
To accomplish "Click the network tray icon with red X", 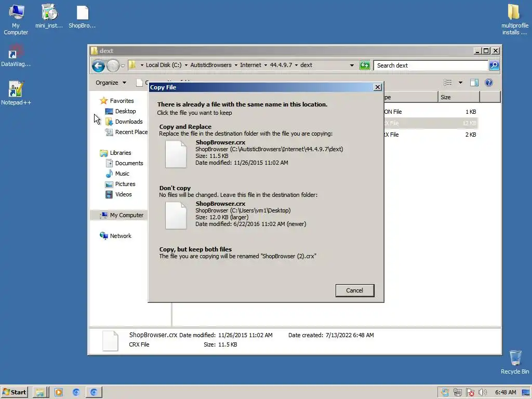I will [x=470, y=392].
